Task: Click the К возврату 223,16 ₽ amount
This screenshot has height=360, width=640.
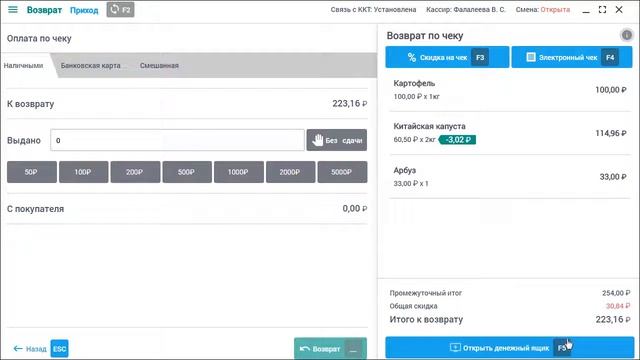Action: tap(349, 104)
